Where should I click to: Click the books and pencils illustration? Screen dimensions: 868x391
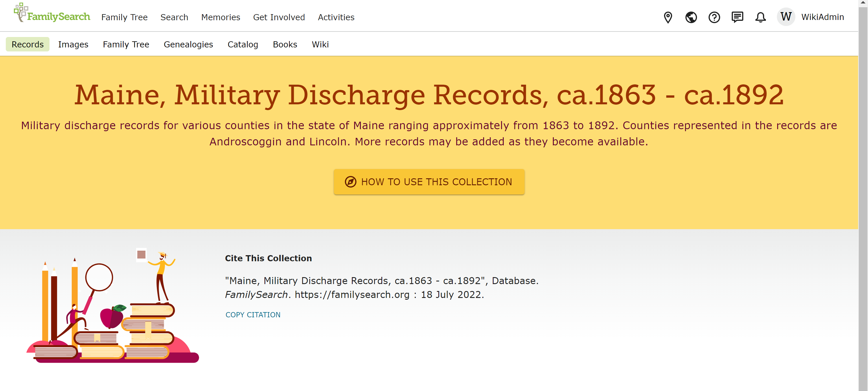pyautogui.click(x=113, y=305)
